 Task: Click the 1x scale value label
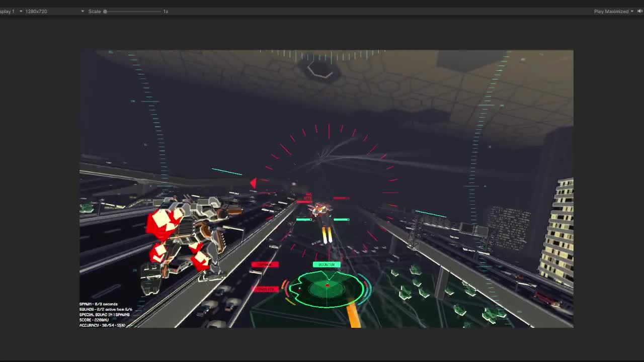[x=166, y=11]
